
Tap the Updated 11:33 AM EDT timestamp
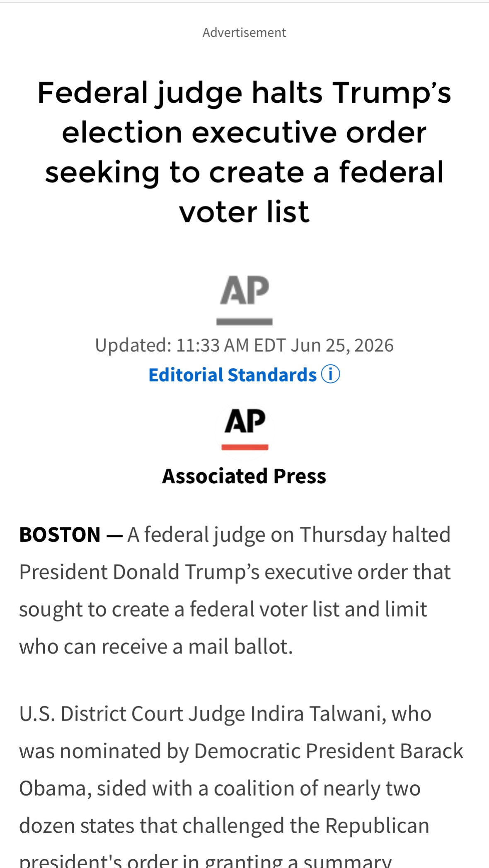[244, 345]
